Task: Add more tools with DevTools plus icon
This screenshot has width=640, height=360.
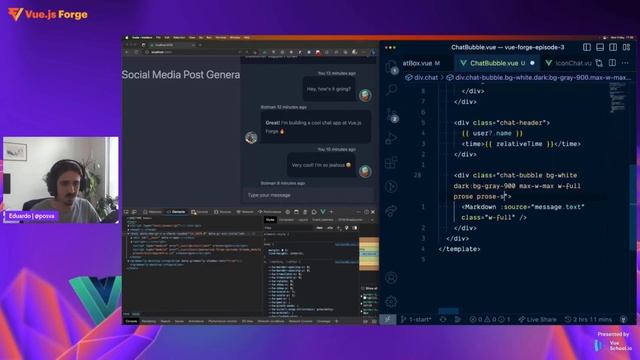Action: click(x=331, y=212)
